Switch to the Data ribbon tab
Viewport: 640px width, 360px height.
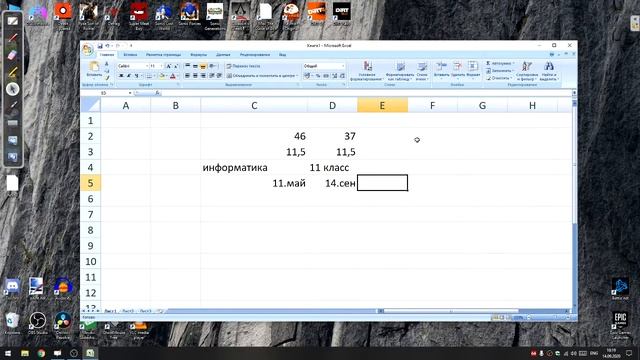tap(223, 55)
